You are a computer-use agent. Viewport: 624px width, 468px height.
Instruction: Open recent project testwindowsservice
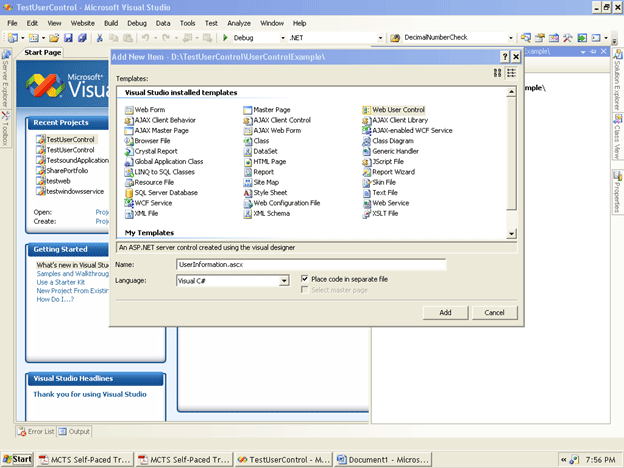(70, 191)
